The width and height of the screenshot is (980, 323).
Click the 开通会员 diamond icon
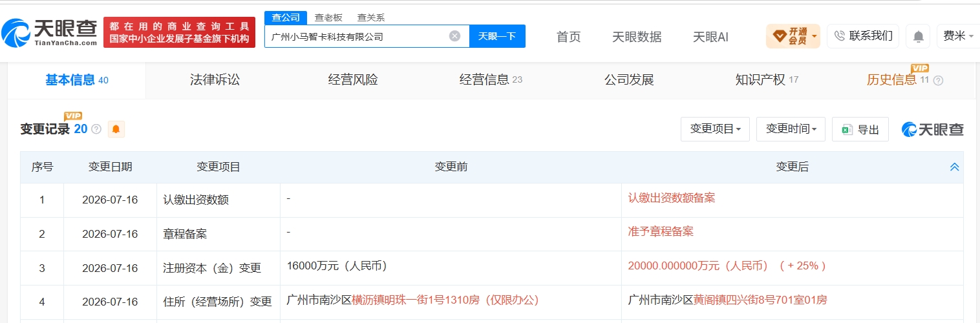779,36
